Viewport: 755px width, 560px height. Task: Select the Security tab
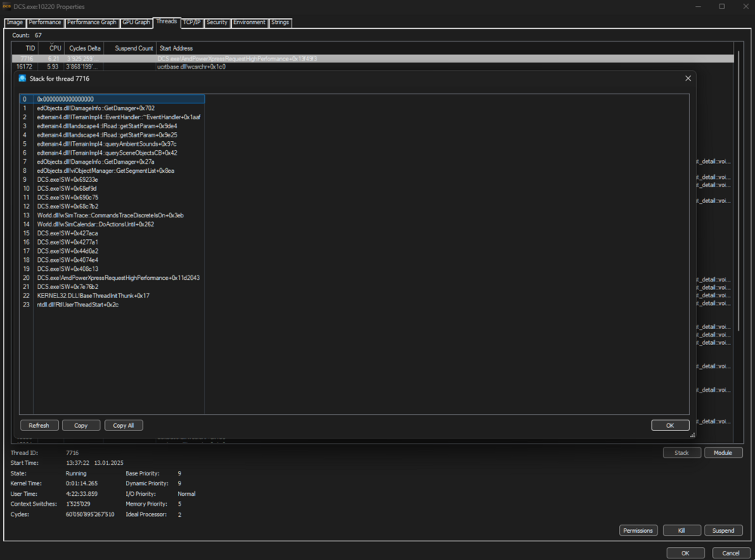(x=217, y=23)
